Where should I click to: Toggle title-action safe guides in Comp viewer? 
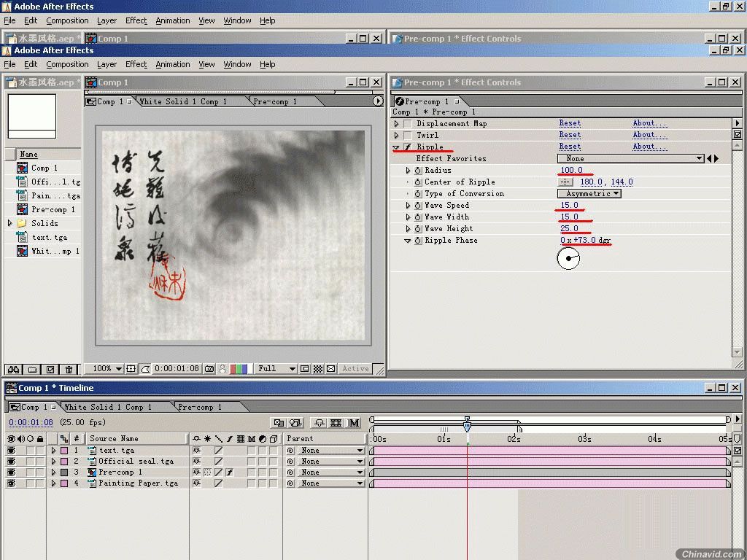[131, 368]
